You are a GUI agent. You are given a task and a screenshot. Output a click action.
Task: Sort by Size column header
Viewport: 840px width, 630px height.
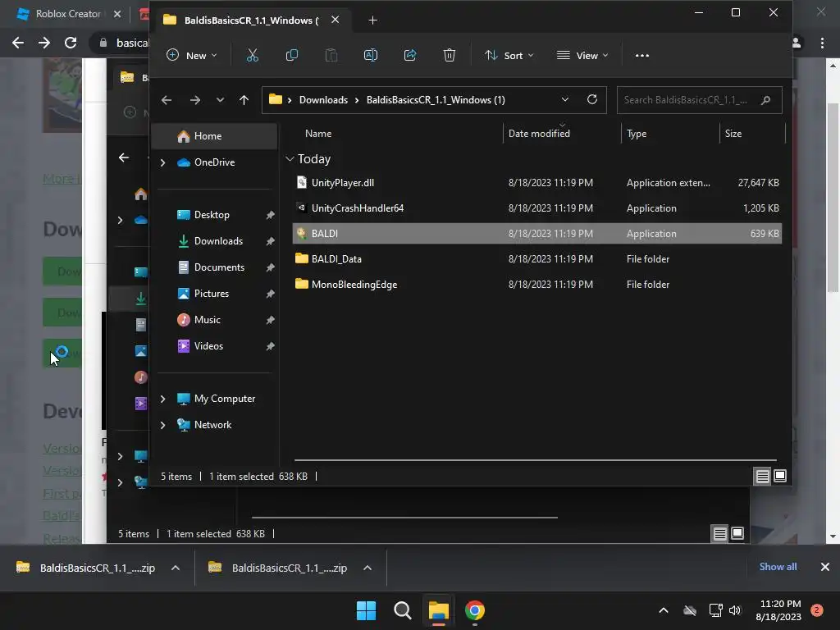[x=733, y=134]
